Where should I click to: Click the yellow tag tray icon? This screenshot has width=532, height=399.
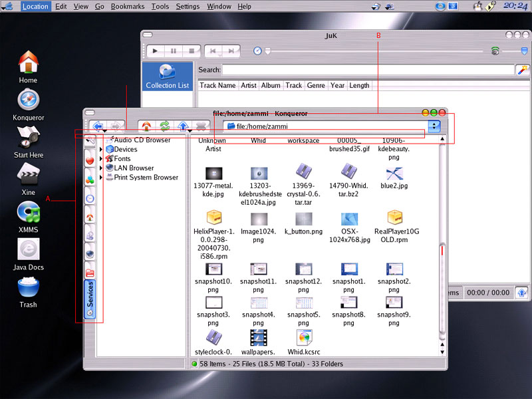tap(491, 6)
